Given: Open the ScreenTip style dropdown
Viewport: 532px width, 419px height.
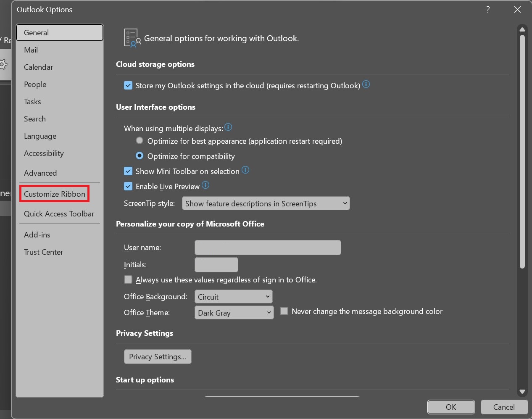Looking at the screenshot, I should [266, 204].
